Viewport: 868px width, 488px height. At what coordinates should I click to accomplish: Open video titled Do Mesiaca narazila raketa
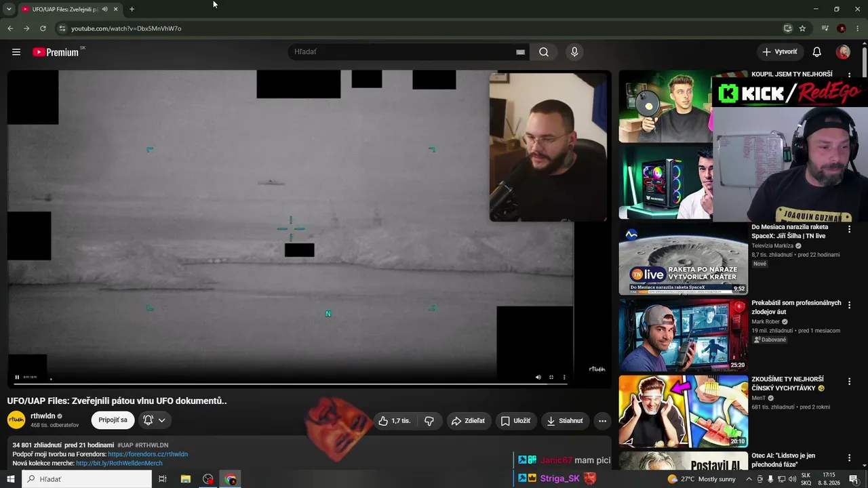point(790,232)
